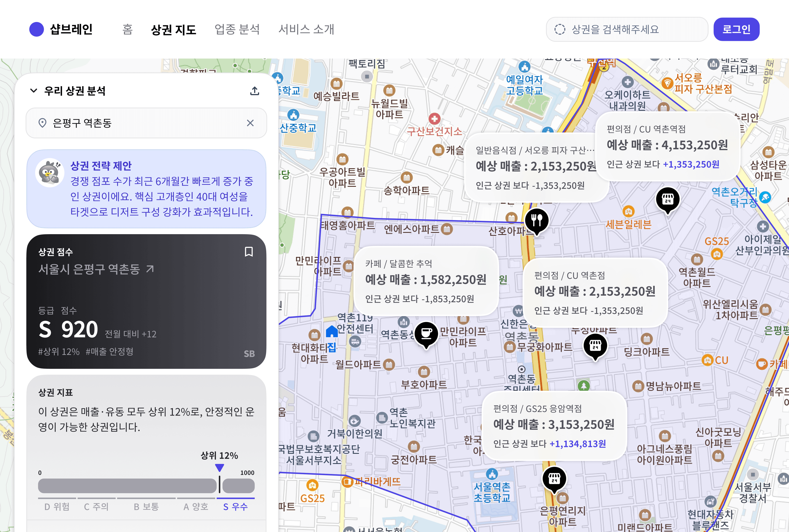This screenshot has height=532, width=789.
Task: Click the 서오릉 피자 구산본점 map icon
Action: 667,83
